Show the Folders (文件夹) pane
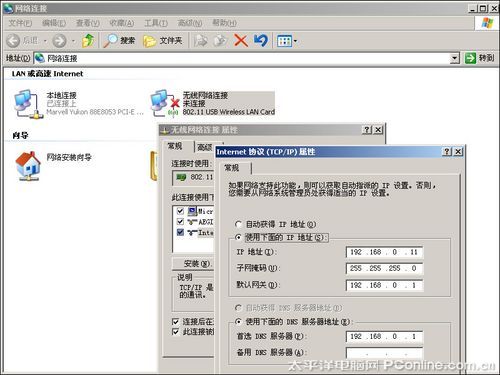 pos(162,41)
